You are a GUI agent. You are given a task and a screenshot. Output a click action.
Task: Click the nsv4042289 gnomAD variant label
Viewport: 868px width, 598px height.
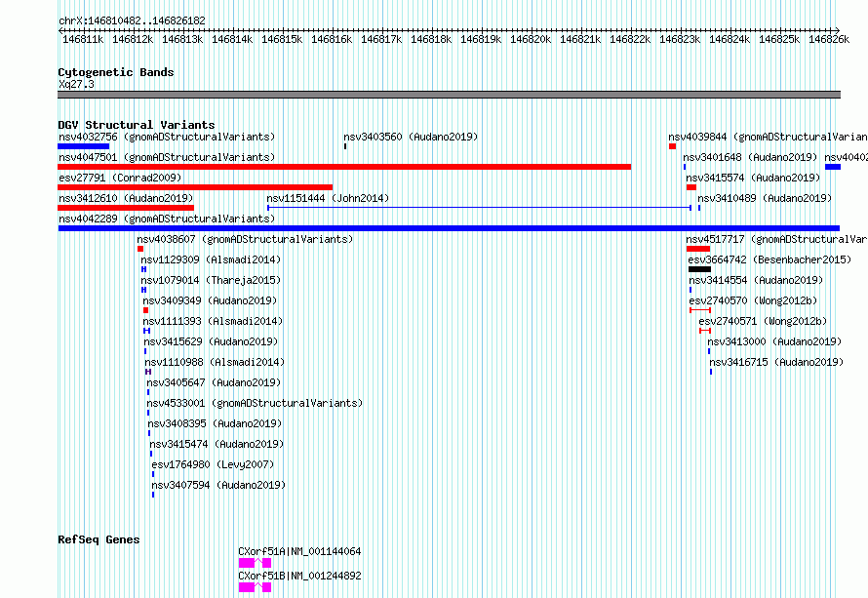pos(167,219)
